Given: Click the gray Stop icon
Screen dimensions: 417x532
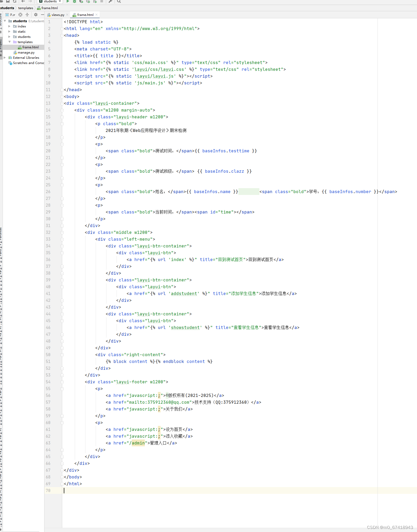Looking at the screenshot, I should click(x=102, y=1).
